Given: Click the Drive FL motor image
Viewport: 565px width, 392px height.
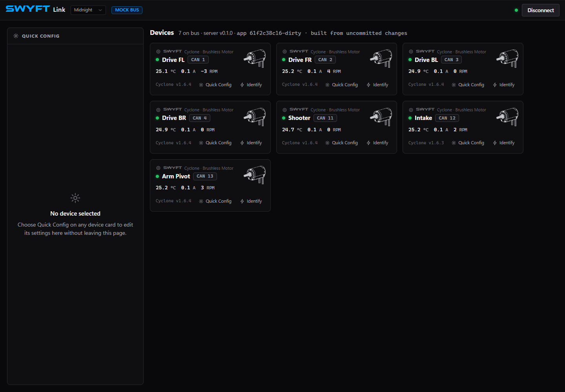Looking at the screenshot, I should (x=255, y=58).
